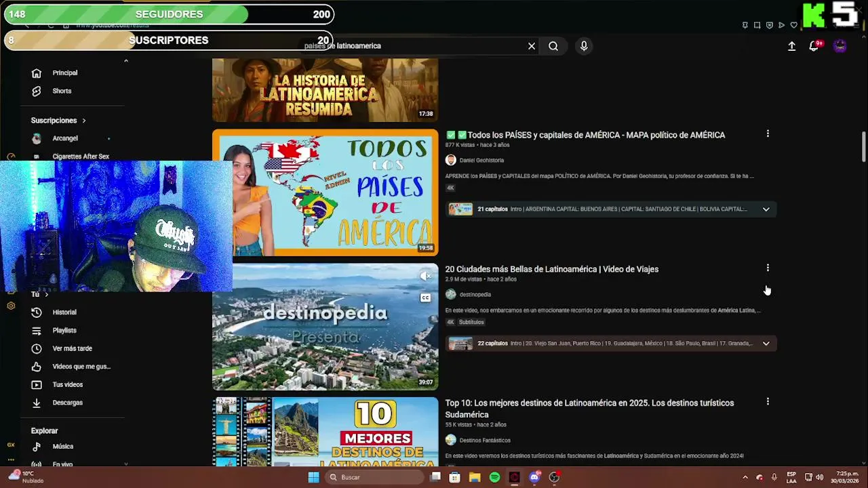Click the 4K badge under Daniel Geohistoria video

450,188
